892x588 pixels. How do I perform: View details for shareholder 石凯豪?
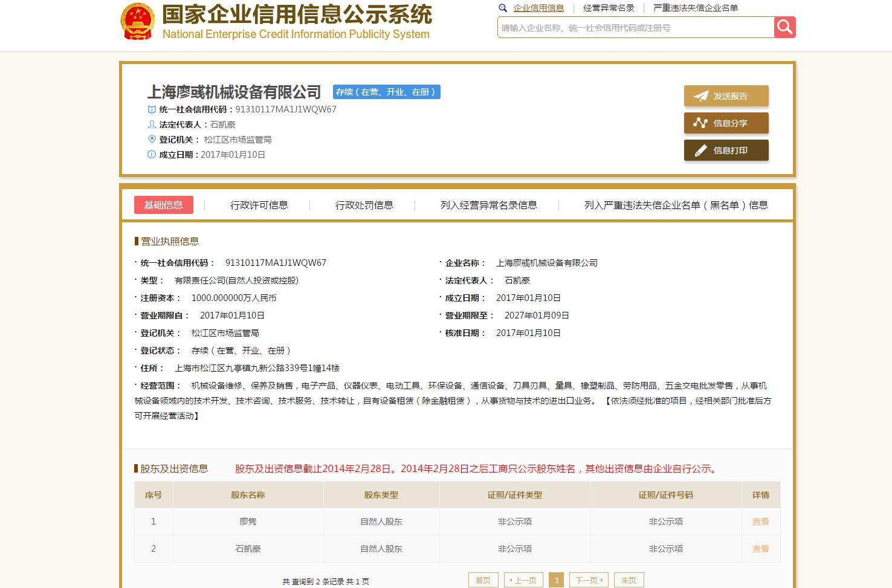point(760,549)
